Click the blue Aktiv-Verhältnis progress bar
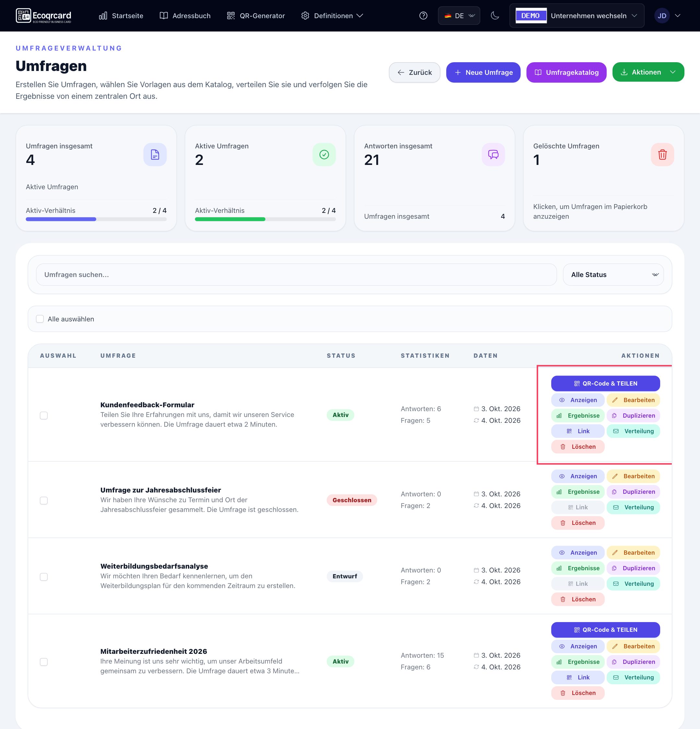 click(96, 219)
